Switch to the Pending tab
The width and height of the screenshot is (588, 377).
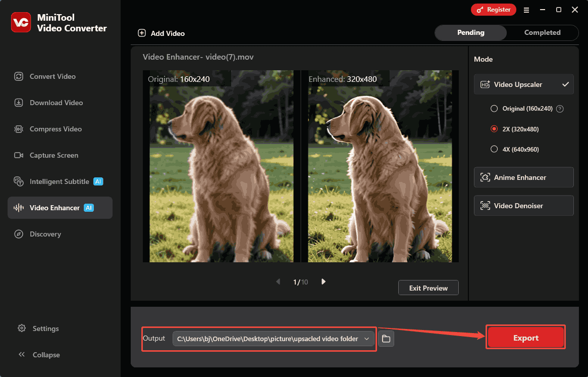coord(470,32)
